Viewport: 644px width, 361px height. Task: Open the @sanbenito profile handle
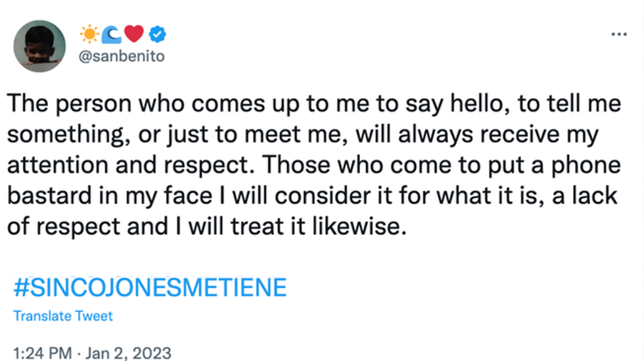(122, 57)
